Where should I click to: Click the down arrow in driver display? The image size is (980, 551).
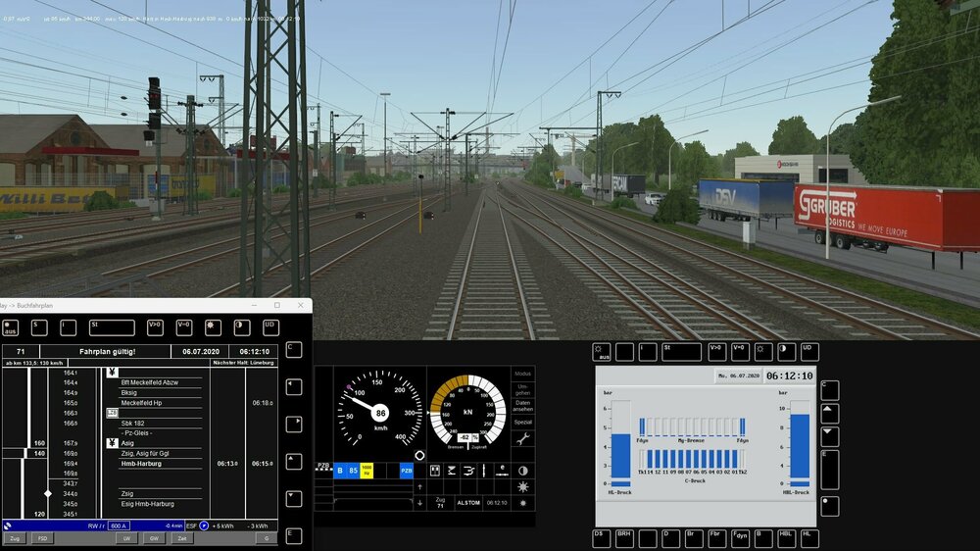419,503
